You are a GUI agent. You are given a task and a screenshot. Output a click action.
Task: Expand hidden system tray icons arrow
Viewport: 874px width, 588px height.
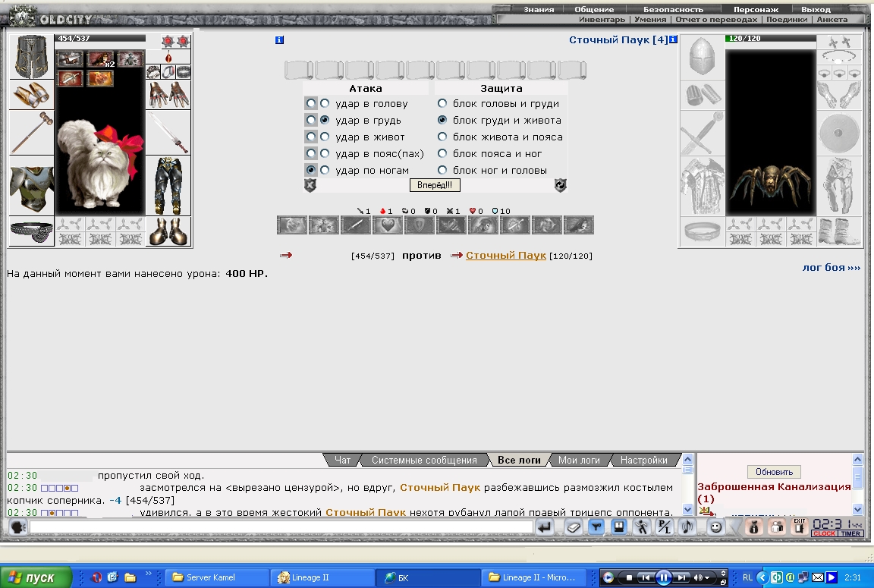(x=762, y=577)
